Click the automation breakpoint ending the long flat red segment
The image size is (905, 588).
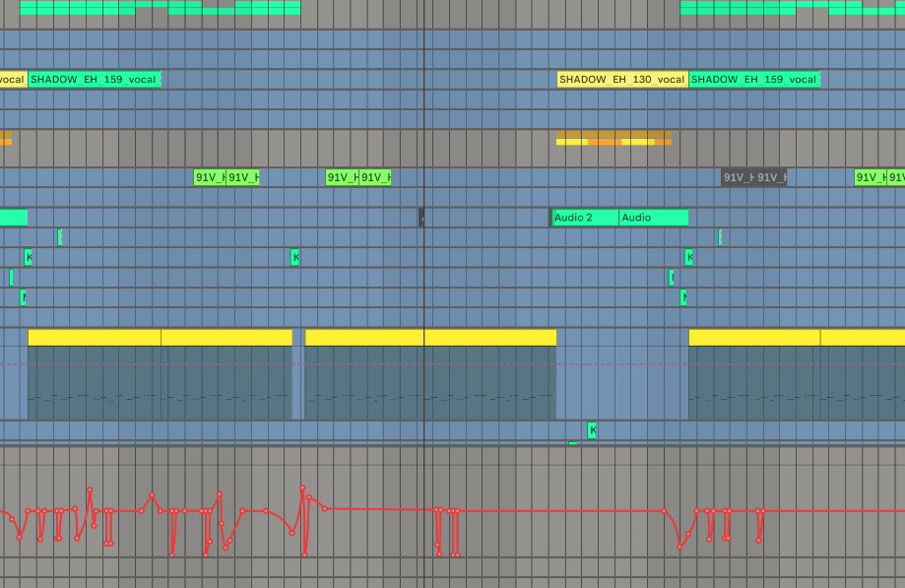(x=665, y=511)
